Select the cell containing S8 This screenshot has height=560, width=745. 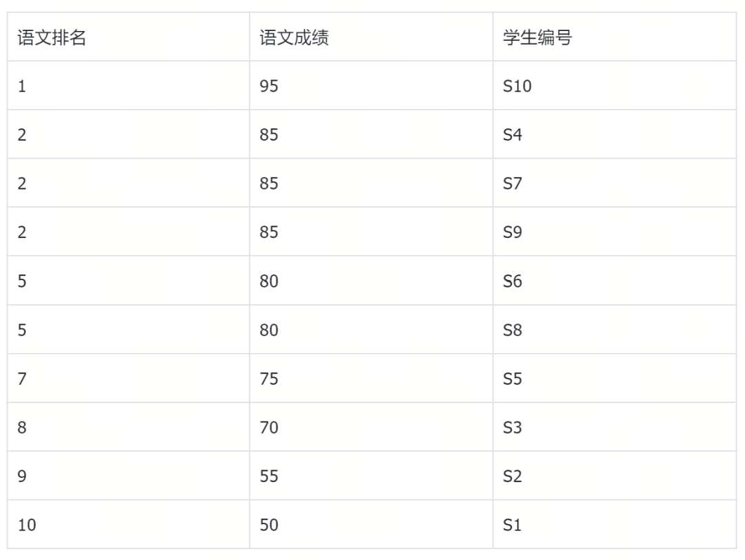[x=513, y=330]
